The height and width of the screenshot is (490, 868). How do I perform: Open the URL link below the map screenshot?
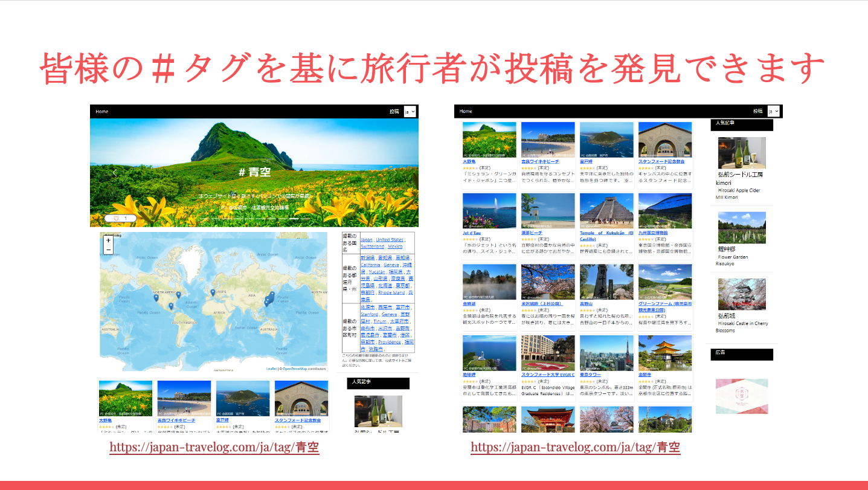[214, 448]
